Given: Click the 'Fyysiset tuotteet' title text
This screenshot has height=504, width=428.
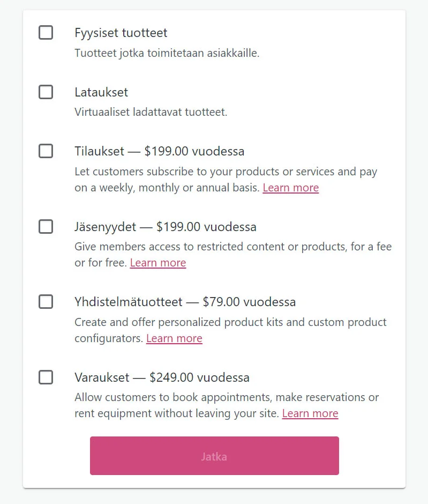Looking at the screenshot, I should (x=121, y=33).
